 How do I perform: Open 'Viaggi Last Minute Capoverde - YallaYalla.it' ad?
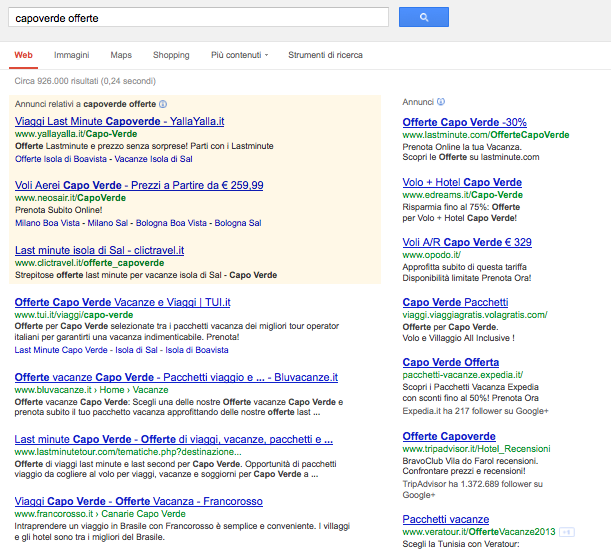pyautogui.click(x=120, y=121)
